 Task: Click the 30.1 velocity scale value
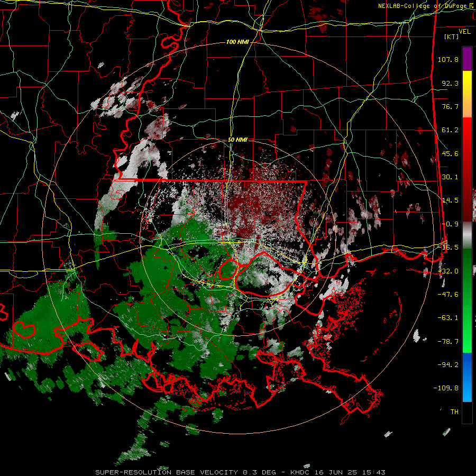[450, 177]
